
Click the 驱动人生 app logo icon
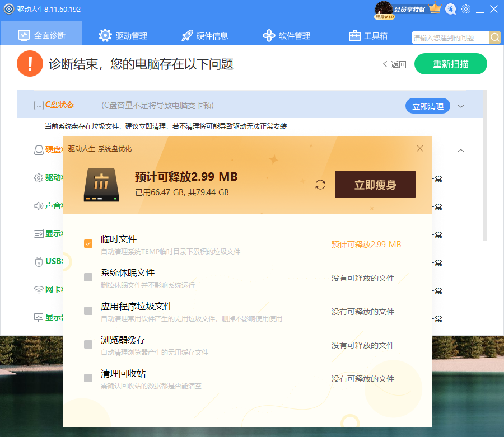click(8, 9)
